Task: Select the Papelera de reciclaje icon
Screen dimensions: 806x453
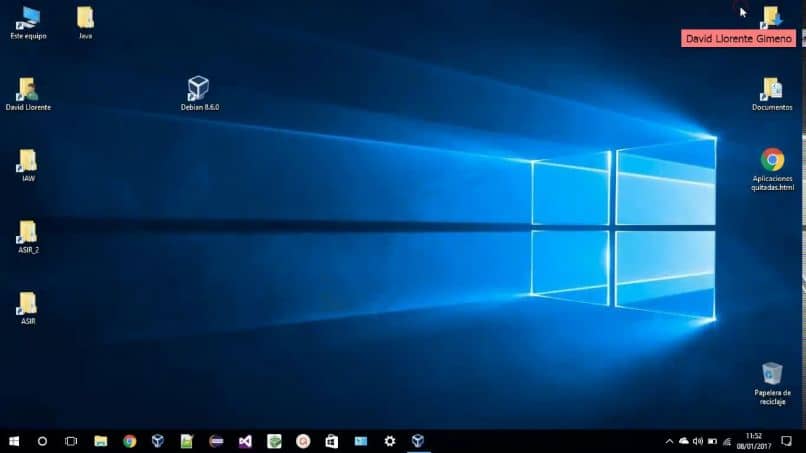Action: [772, 384]
